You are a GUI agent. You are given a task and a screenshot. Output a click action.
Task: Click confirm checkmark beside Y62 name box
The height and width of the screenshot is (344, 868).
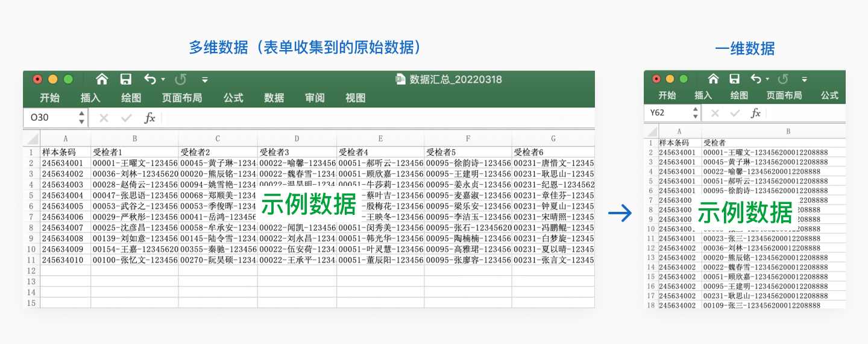click(x=734, y=113)
